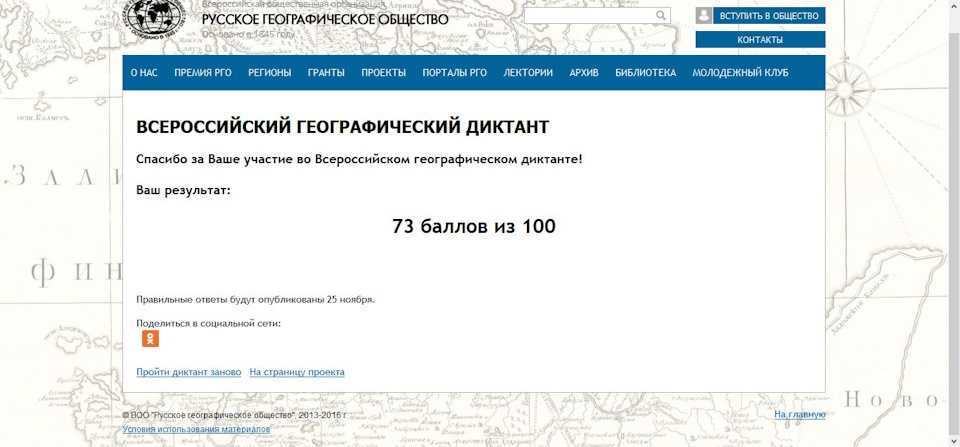Click the РУССКОЕ ГЕОГРАФИЧЕСКОЕ ОБЩЕСТВО title
Screen dimensions: 960x447
coord(325,19)
